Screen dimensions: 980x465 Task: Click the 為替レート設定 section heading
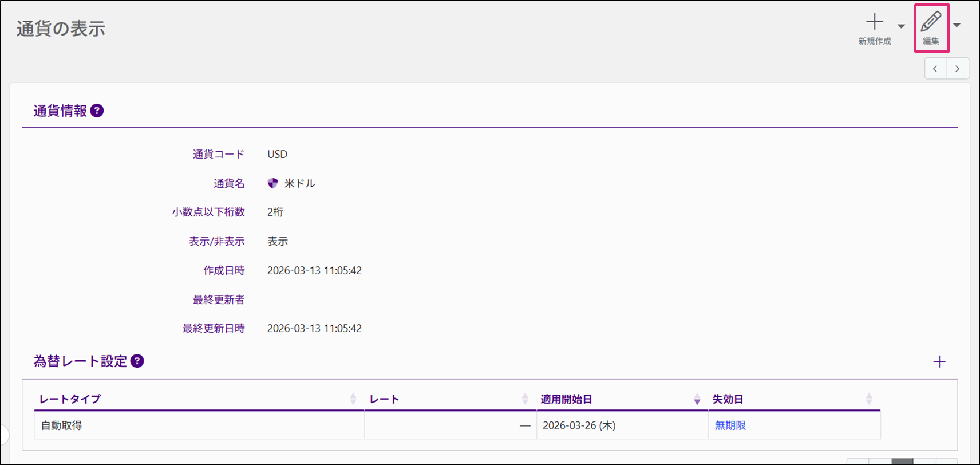(x=80, y=361)
